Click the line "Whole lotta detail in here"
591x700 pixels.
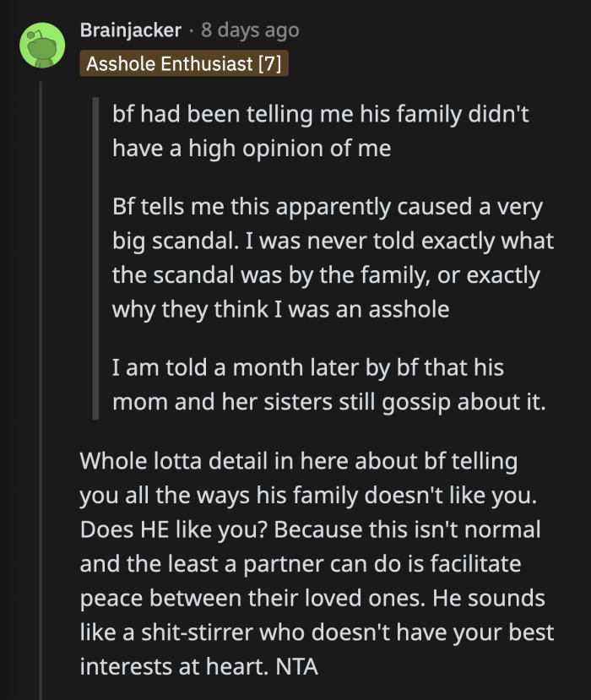(x=298, y=462)
